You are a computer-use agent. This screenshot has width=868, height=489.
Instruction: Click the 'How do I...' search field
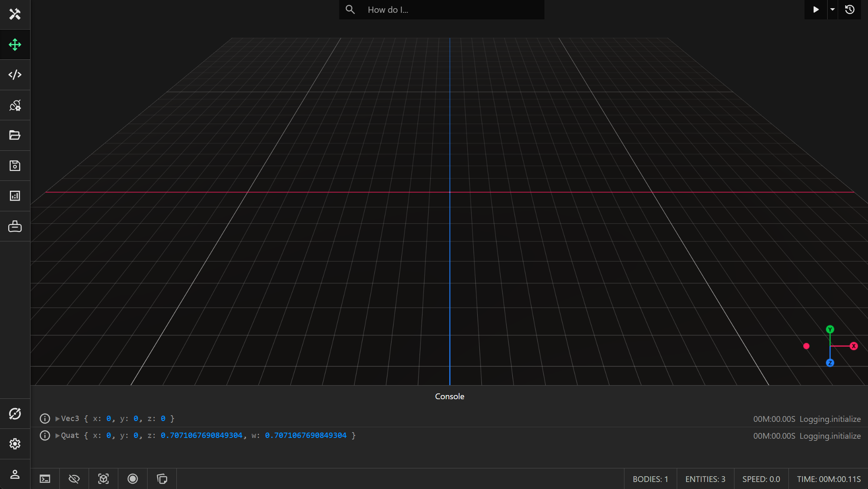(441, 9)
